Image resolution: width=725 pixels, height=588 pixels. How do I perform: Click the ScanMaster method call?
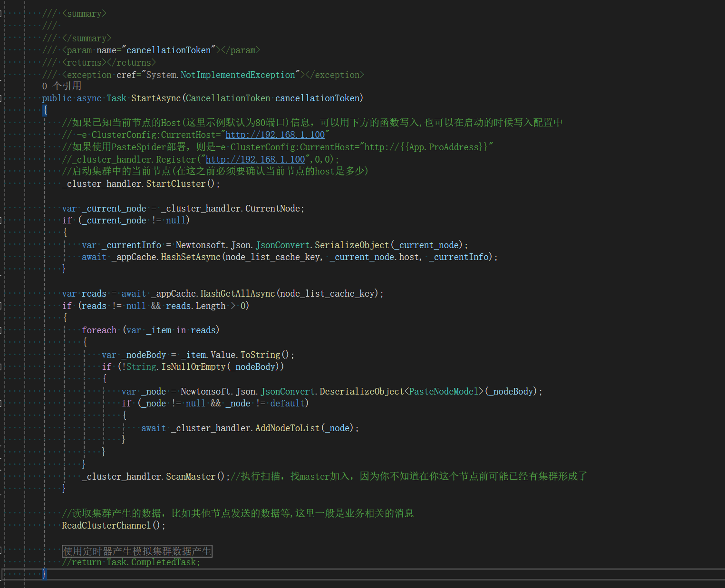coord(191,476)
